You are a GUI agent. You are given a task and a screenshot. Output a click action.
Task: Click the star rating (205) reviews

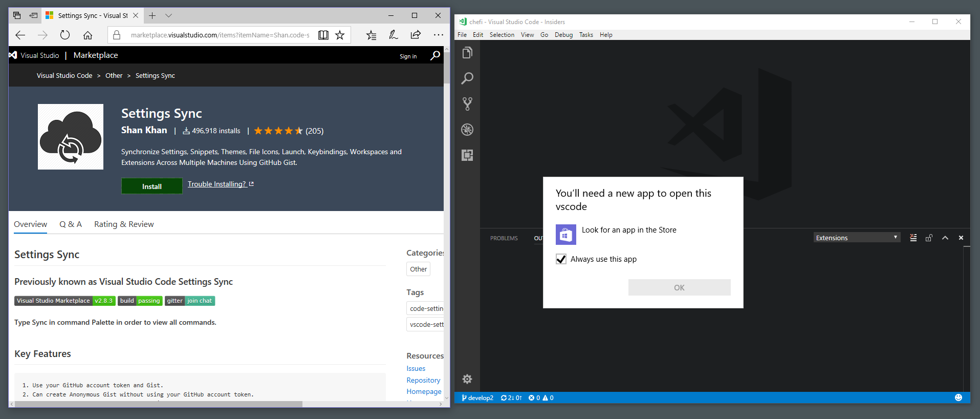pyautogui.click(x=289, y=131)
